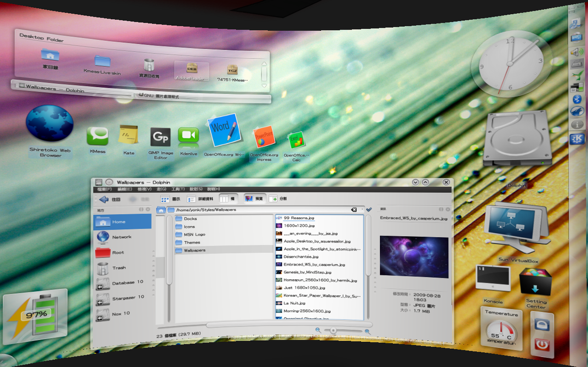Select Network in Dolphin Places panel
This screenshot has height=367, width=588.
point(122,237)
